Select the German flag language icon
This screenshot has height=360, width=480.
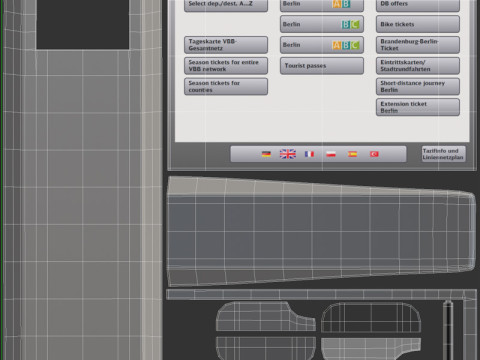266,154
